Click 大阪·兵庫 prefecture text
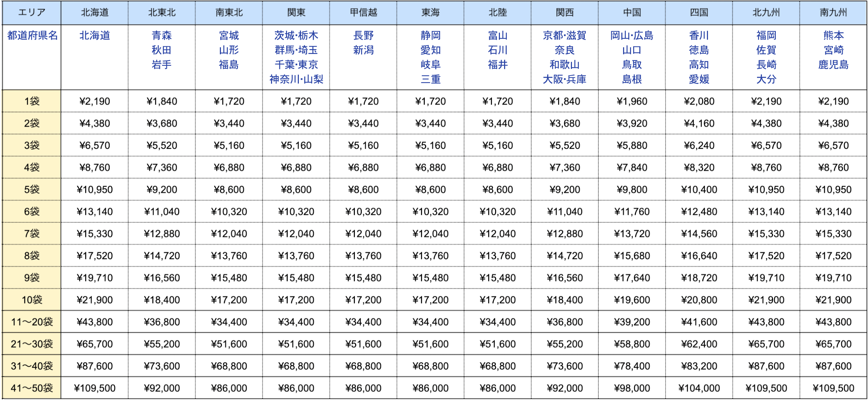868x401 pixels. click(565, 79)
